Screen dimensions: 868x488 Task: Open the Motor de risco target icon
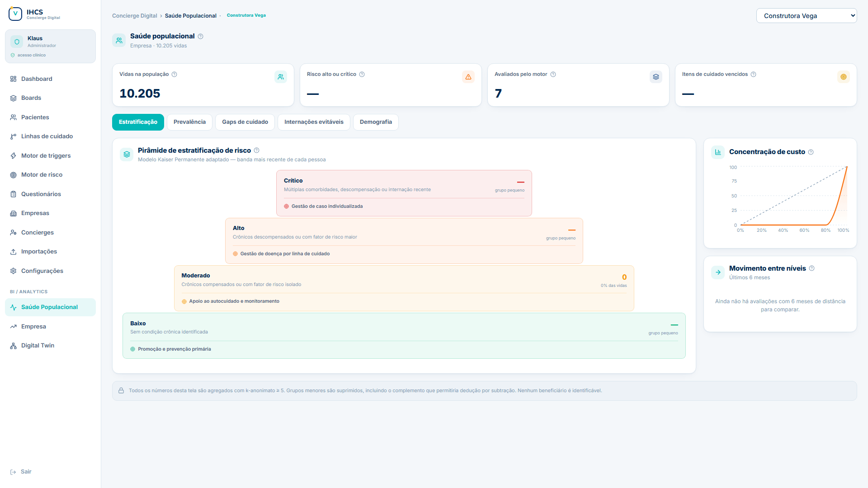click(13, 175)
